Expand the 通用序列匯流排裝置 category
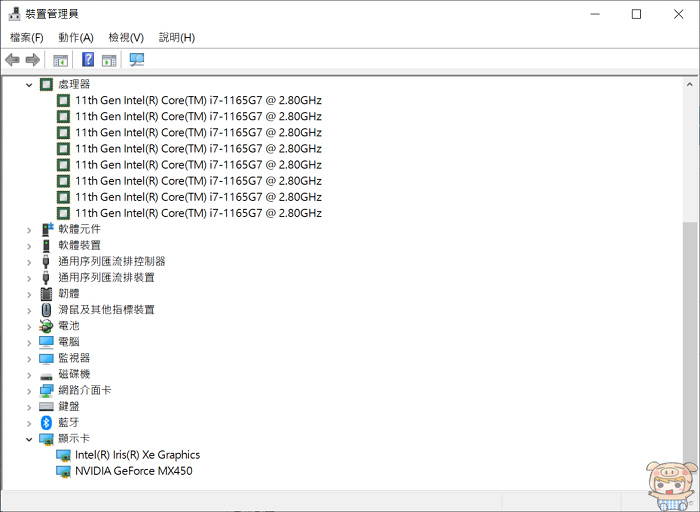This screenshot has height=512, width=700. [x=29, y=278]
